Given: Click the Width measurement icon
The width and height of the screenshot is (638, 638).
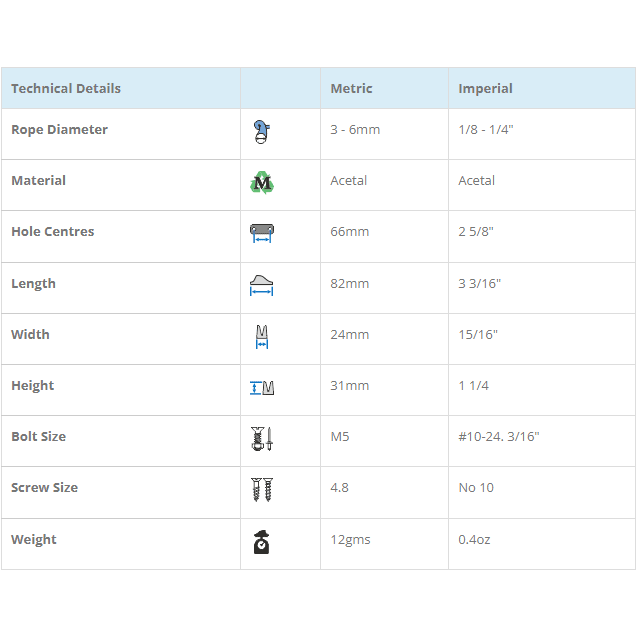Looking at the screenshot, I should click(262, 336).
